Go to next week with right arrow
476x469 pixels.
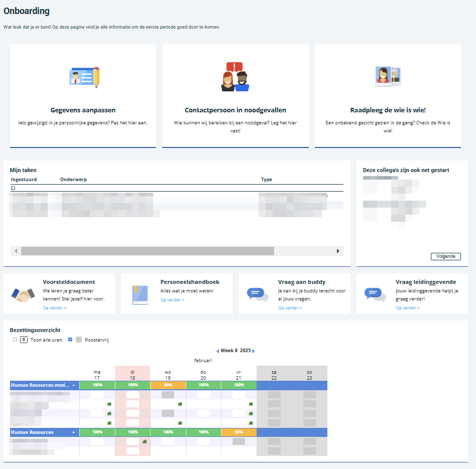254,351
